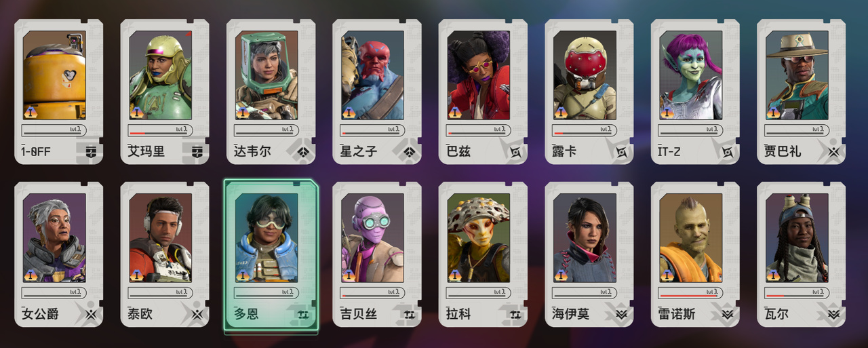The width and height of the screenshot is (868, 348).
Task: Choose the 泰欧 name label
Action: (x=140, y=314)
